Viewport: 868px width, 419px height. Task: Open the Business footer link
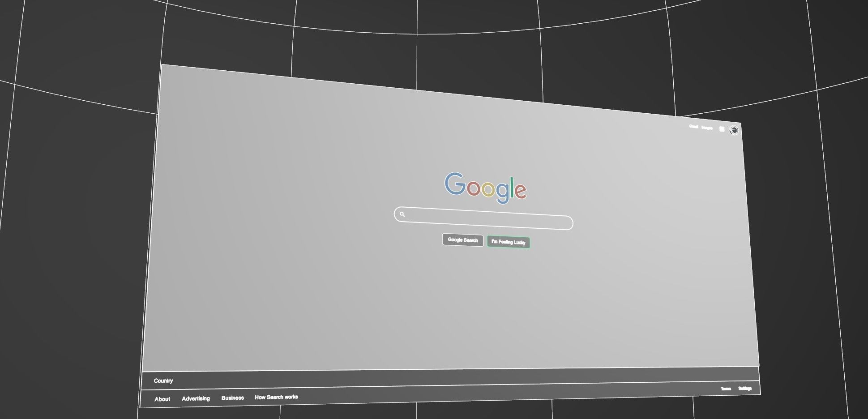[232, 398]
